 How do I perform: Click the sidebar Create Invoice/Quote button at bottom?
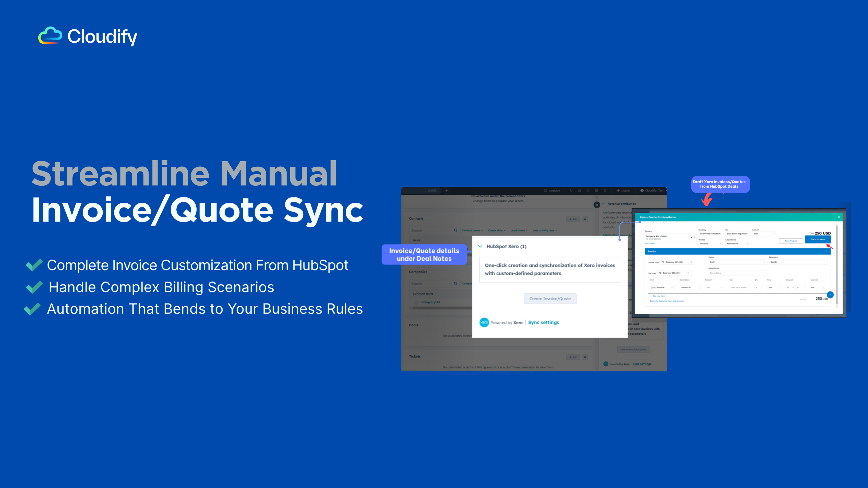tap(633, 349)
